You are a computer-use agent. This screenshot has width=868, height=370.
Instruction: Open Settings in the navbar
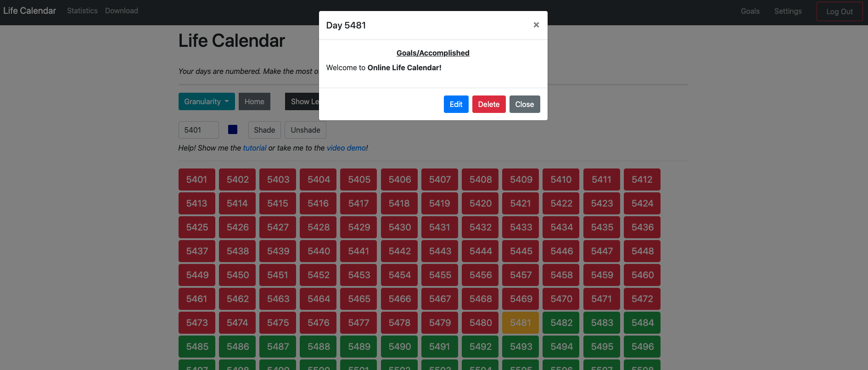(788, 11)
